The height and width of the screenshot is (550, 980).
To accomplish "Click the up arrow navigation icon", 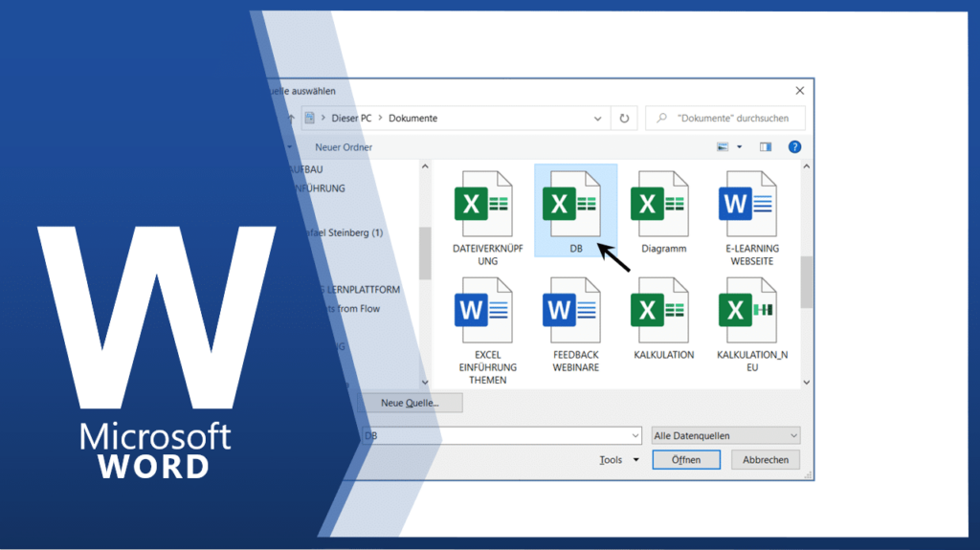I will click(x=291, y=118).
